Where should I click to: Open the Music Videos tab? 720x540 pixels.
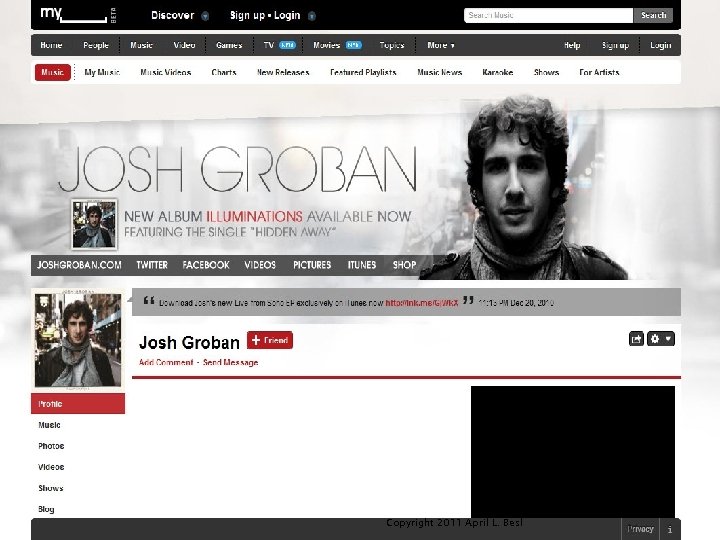166,72
